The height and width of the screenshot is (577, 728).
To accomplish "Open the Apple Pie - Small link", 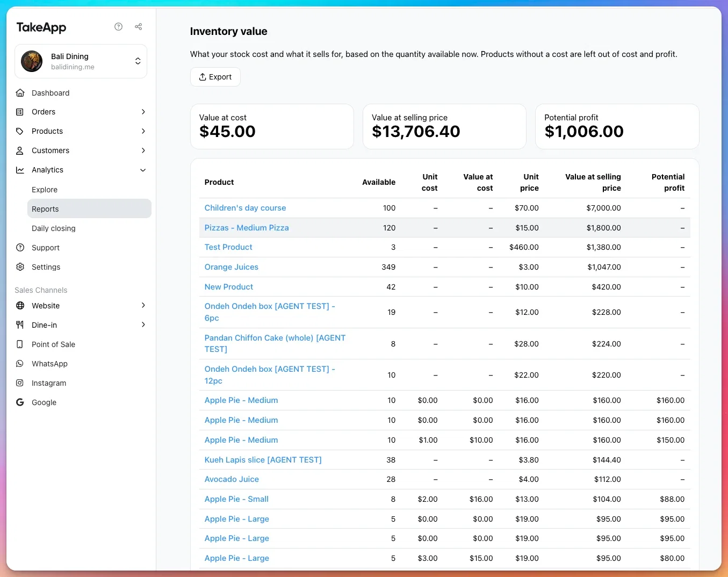I will click(x=236, y=499).
